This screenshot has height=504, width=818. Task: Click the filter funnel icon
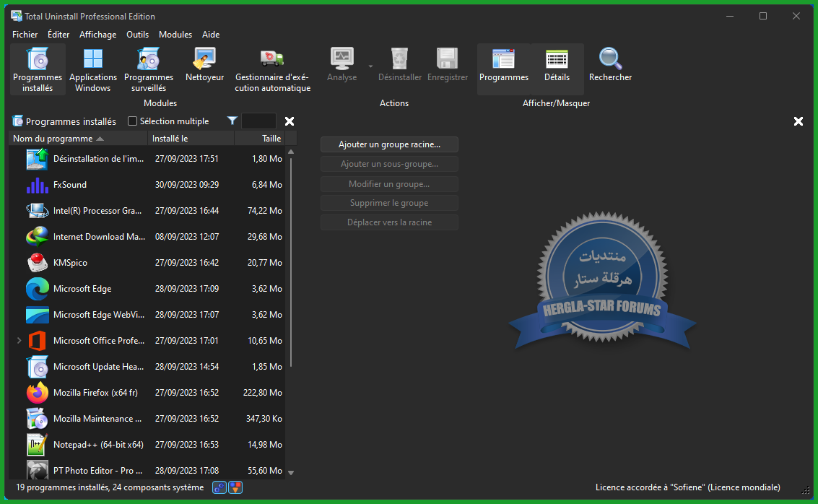coord(232,121)
